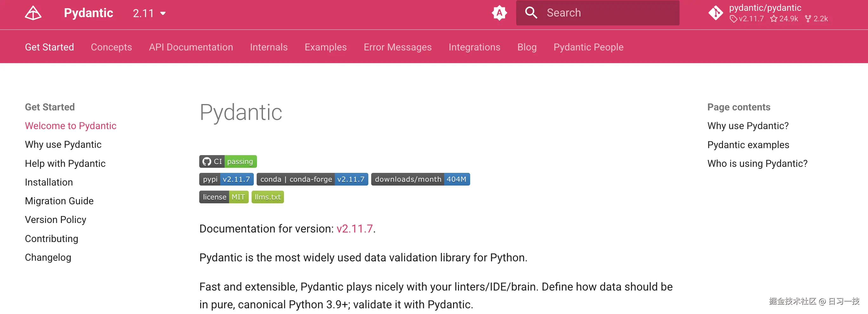Click the CI passing badge
Image resolution: width=868 pixels, height=314 pixels.
pyautogui.click(x=228, y=161)
